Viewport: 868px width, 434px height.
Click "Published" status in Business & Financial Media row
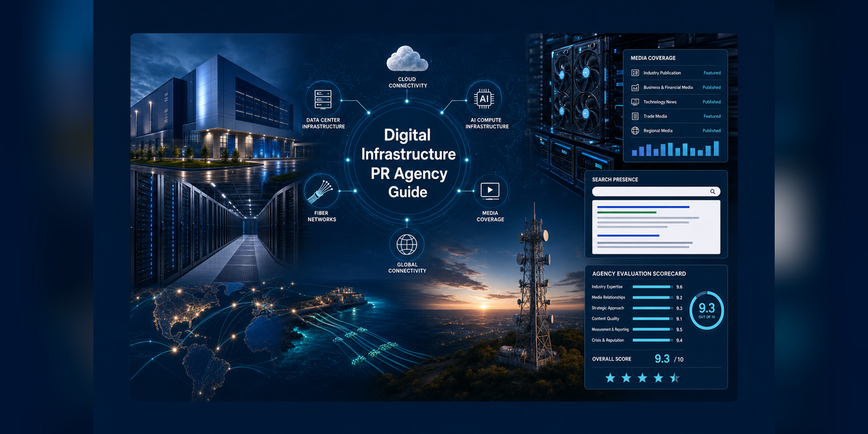tap(712, 88)
